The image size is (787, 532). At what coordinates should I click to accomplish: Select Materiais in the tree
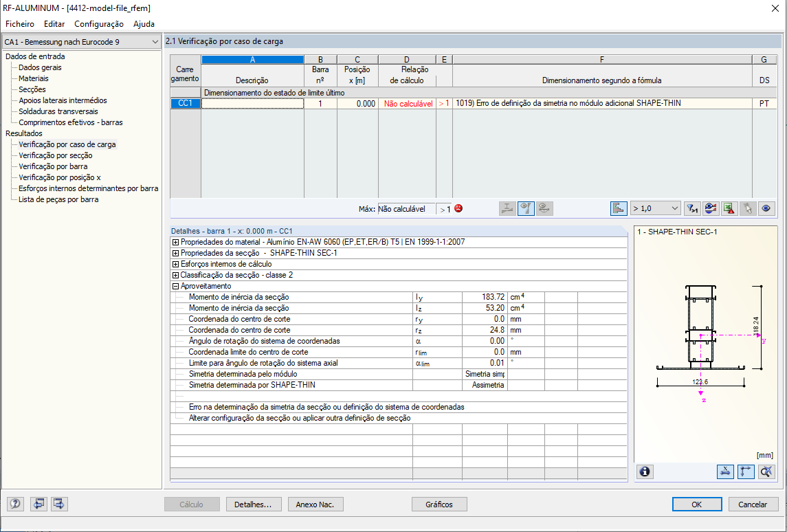click(x=34, y=78)
